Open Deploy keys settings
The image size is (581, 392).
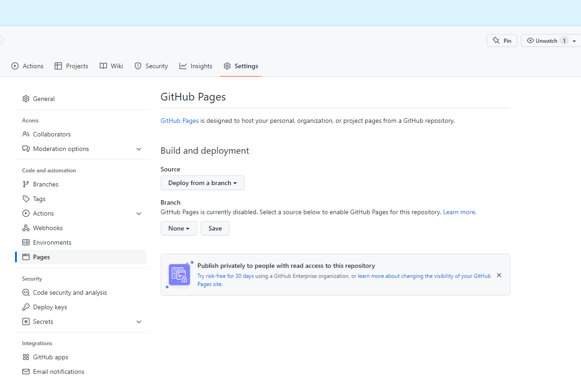[x=82, y=307]
